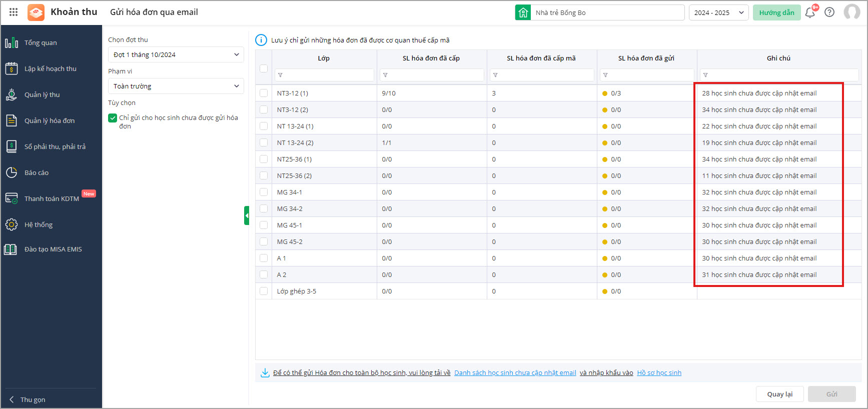
Task: Click the Tổng quan chart icon
Action: (11, 43)
